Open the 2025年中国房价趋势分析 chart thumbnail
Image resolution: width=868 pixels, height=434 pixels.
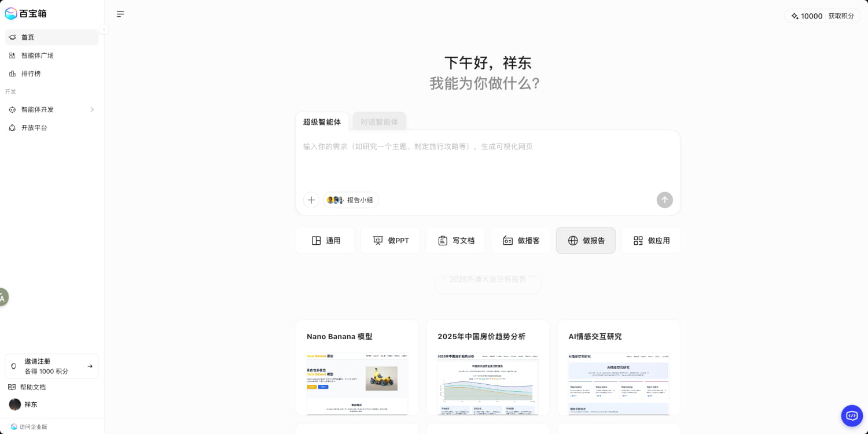point(488,383)
